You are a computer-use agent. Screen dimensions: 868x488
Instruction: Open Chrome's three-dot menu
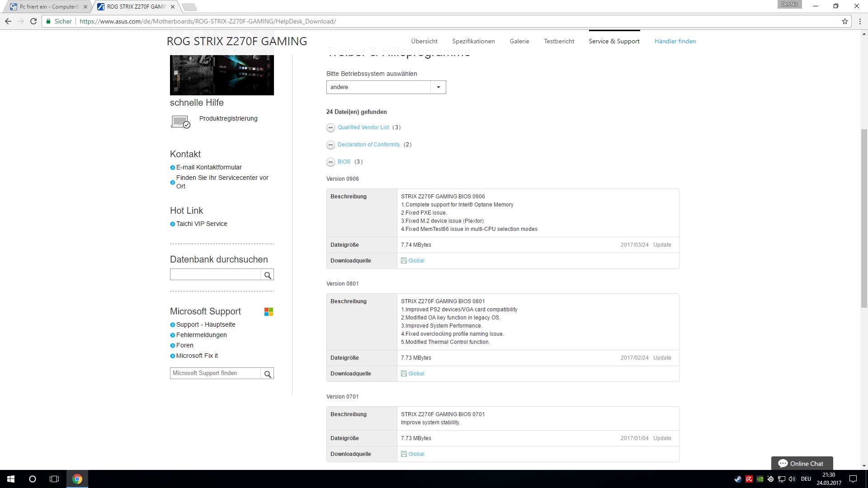click(860, 21)
